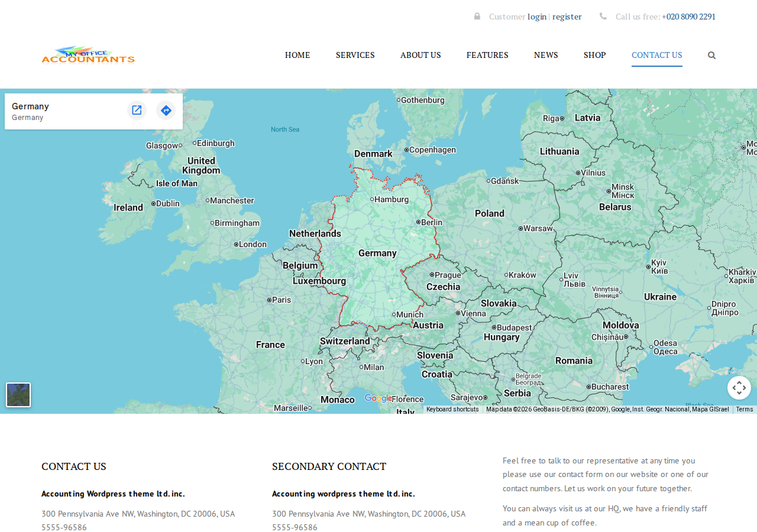Click the Bucharest city label
Viewport: 757px width, 532px height.
point(610,387)
